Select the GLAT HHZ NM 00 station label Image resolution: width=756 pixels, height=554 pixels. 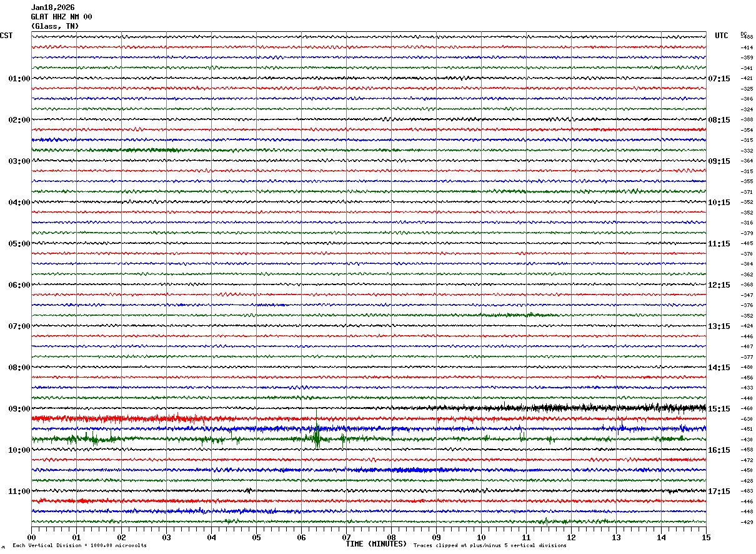coord(61,17)
